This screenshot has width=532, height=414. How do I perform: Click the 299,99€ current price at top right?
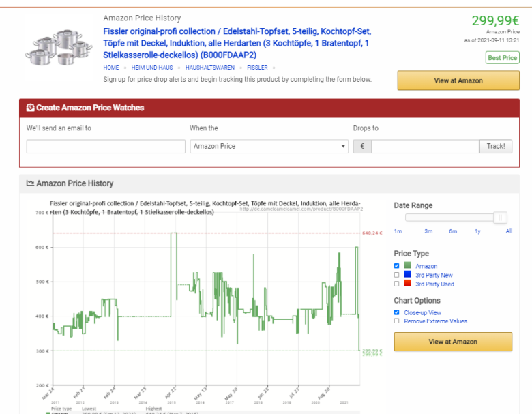(x=495, y=20)
